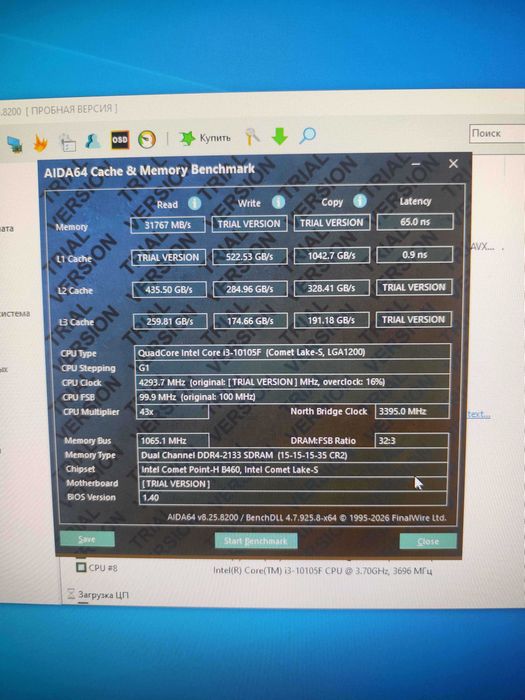Viewport: 525px width, 700px height.
Task: Click Memory Type DDR4-2133 field
Action: click(x=293, y=455)
